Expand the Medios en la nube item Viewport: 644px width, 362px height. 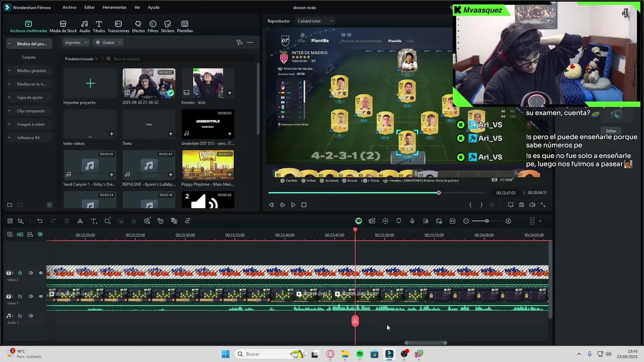(31, 84)
